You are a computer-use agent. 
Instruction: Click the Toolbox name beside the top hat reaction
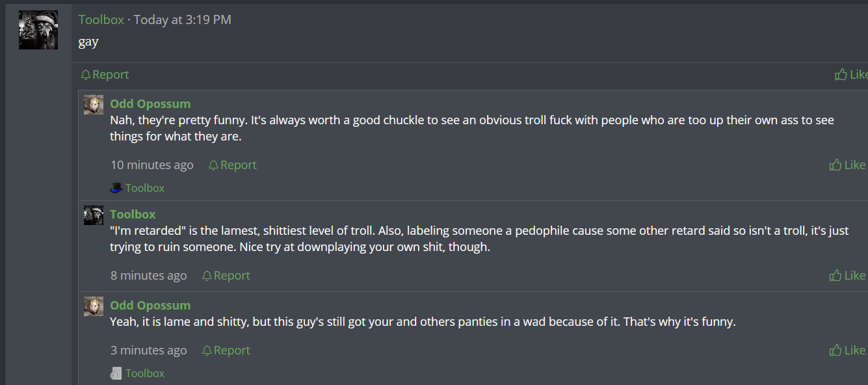(144, 188)
